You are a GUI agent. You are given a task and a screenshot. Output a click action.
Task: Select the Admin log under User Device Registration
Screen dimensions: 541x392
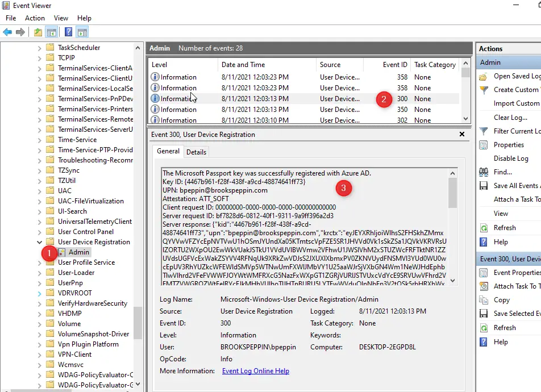tap(78, 252)
